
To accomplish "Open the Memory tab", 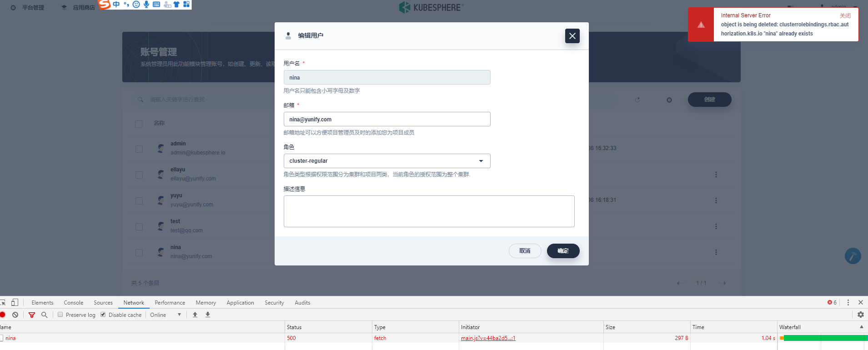I will tap(206, 303).
